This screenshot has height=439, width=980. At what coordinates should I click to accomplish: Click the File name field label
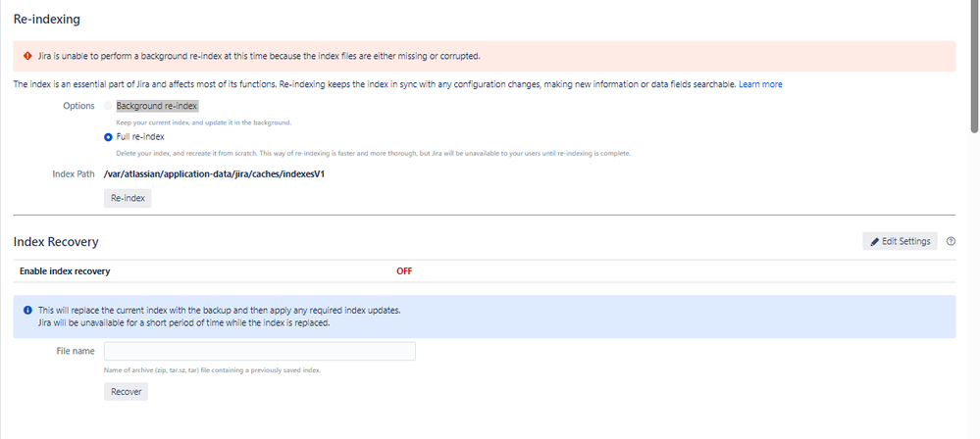(76, 351)
